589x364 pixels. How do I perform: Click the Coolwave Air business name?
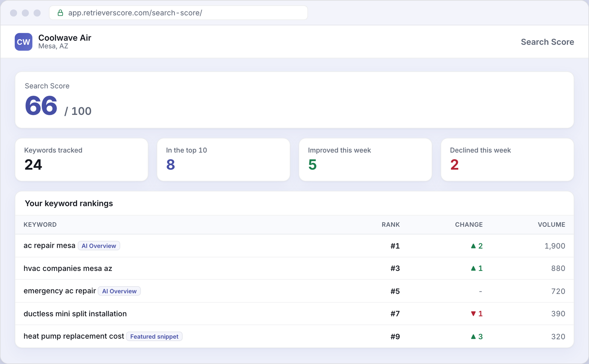point(65,38)
